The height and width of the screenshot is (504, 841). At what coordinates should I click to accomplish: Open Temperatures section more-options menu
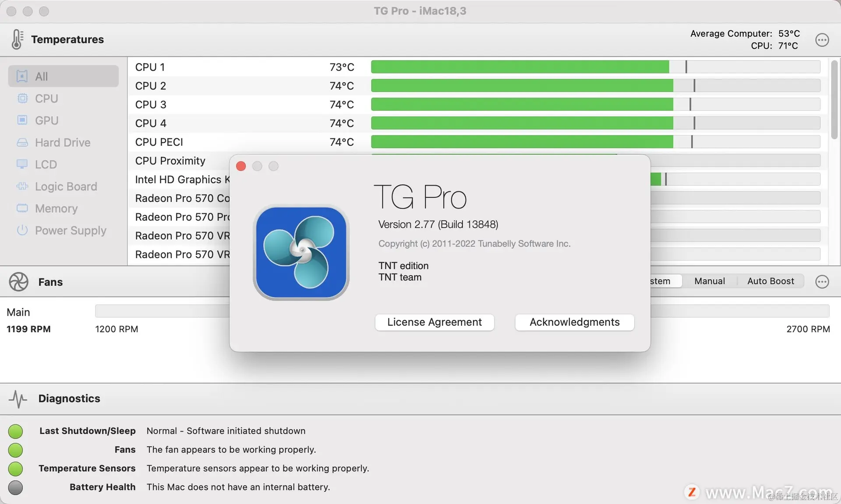[x=822, y=40]
